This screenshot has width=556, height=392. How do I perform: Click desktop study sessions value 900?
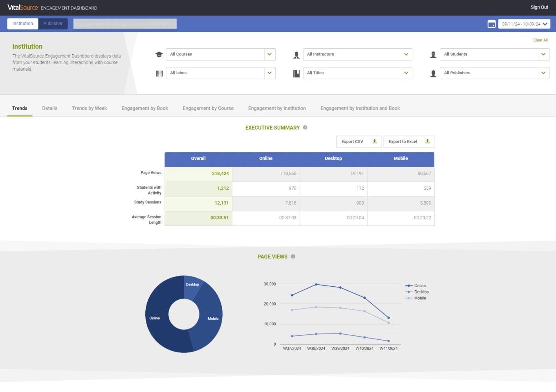[x=360, y=203]
